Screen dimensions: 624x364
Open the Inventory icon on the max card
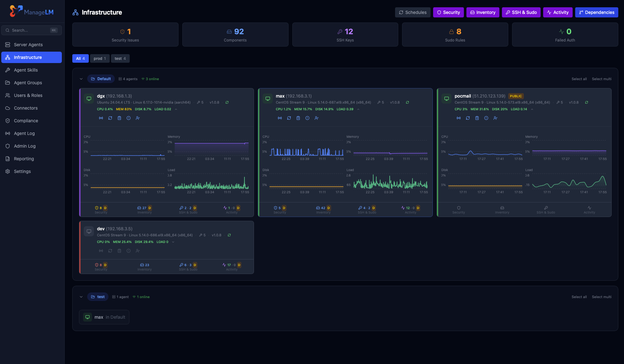point(318,208)
